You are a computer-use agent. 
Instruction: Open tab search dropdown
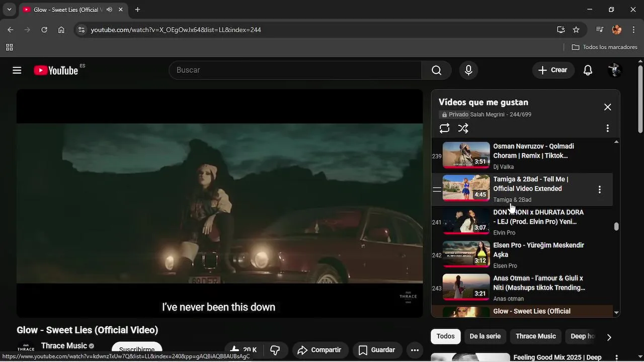coord(9,10)
